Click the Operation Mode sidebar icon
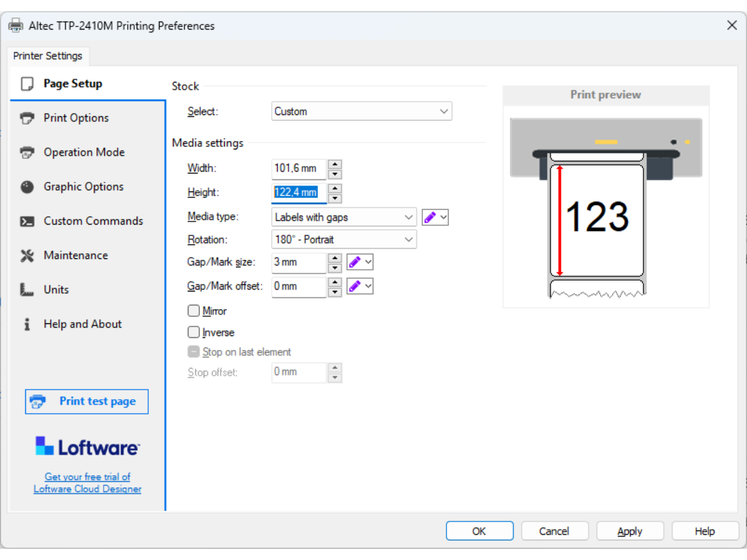This screenshot has width=747, height=560. (27, 152)
